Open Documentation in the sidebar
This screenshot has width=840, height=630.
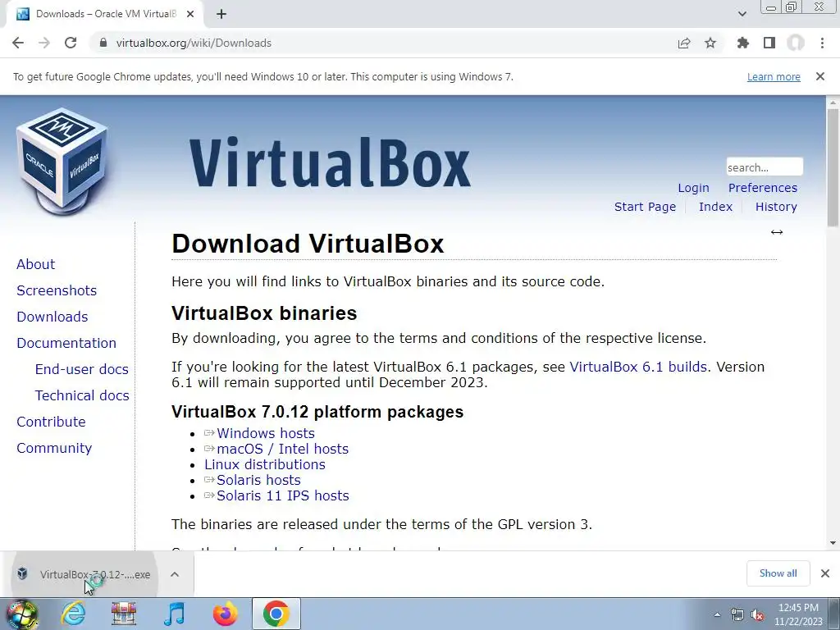click(66, 343)
